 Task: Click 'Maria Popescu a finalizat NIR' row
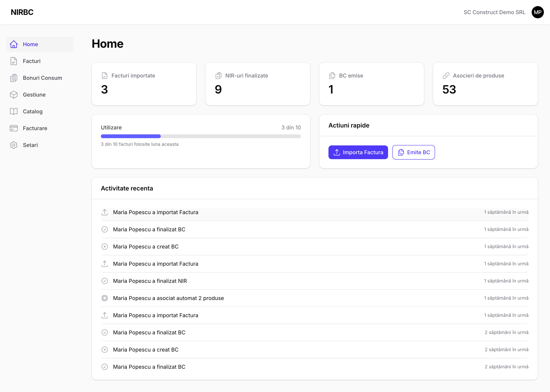pyautogui.click(x=315, y=281)
